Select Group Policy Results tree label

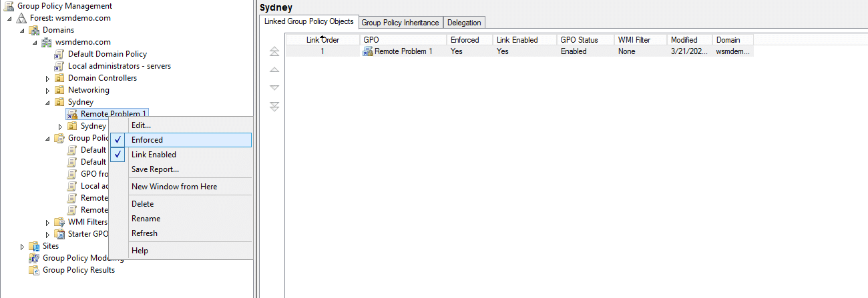79,270
